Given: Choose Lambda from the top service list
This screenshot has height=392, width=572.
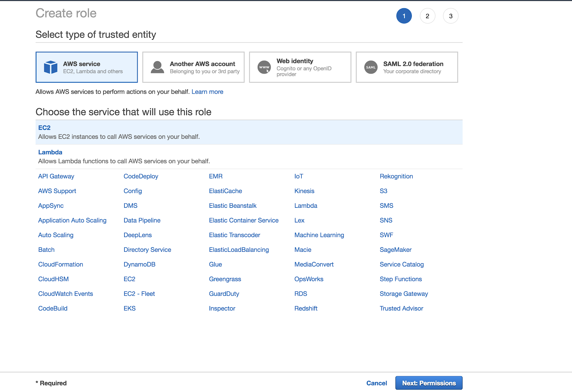Looking at the screenshot, I should pyautogui.click(x=50, y=152).
